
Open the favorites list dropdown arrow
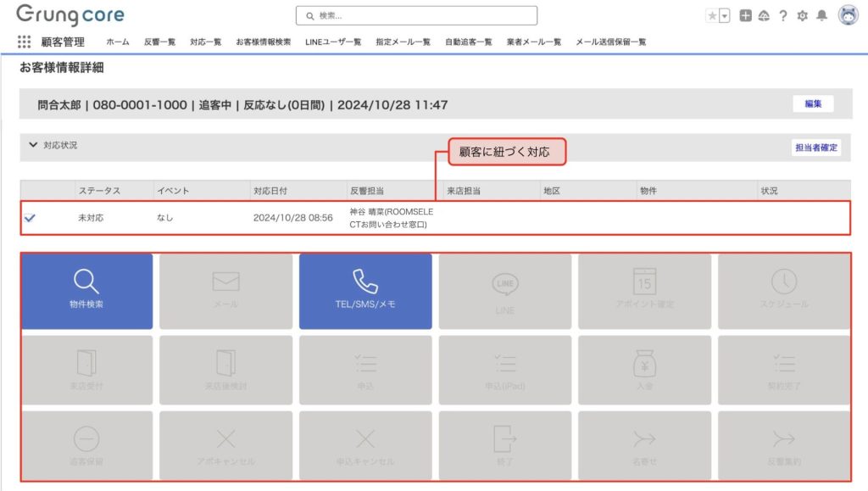point(725,15)
